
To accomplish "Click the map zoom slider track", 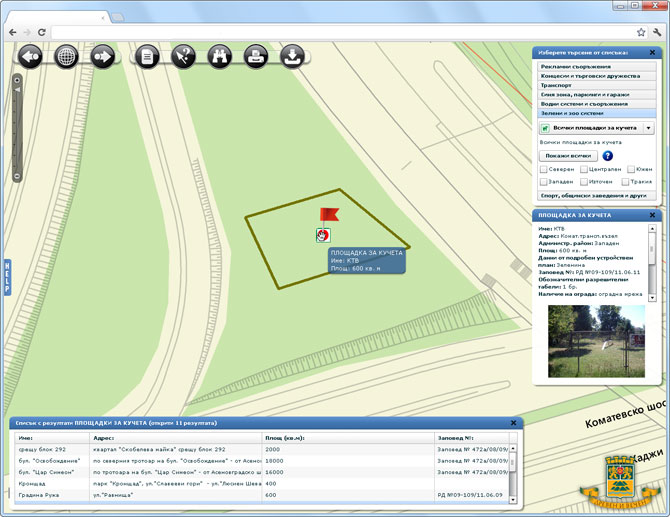I will point(17,128).
